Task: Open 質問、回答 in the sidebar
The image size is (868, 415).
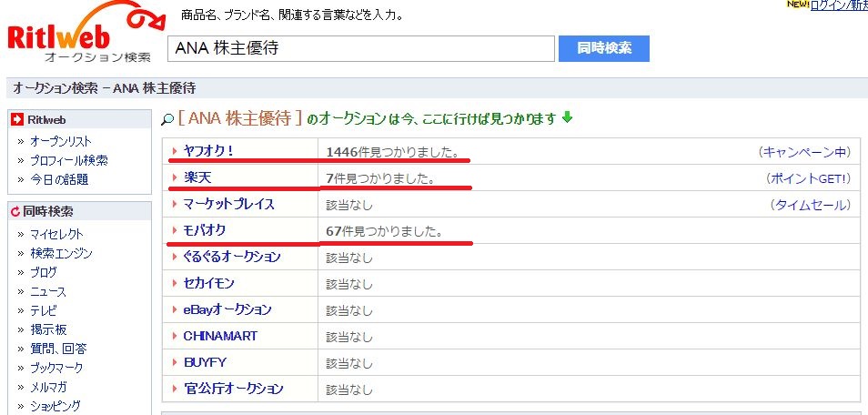Action: [x=58, y=349]
